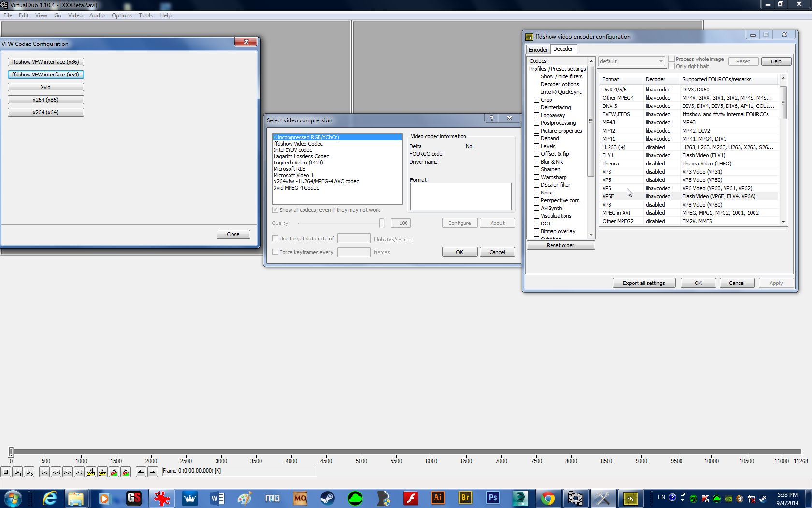The image size is (812, 508).
Task: Switch to the Encoder tab in ffdshow configuration
Action: point(537,49)
